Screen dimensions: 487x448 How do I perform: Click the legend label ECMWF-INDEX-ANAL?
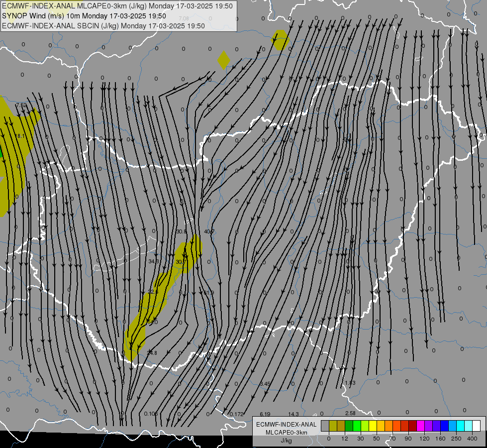click(x=287, y=425)
